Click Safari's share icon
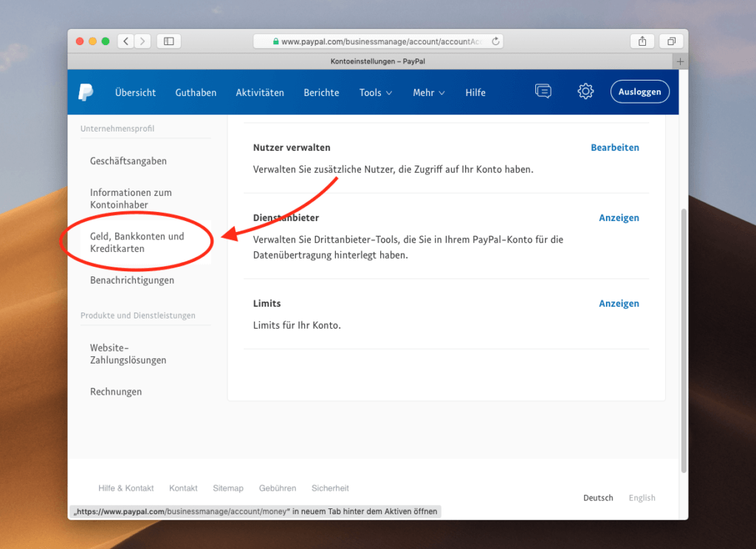The width and height of the screenshot is (756, 549). (642, 41)
